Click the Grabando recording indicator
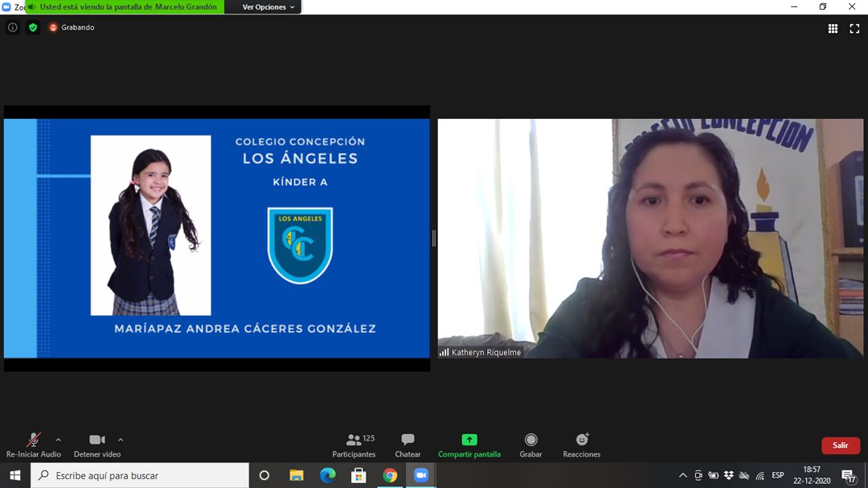This screenshot has width=868, height=488. [x=72, y=27]
